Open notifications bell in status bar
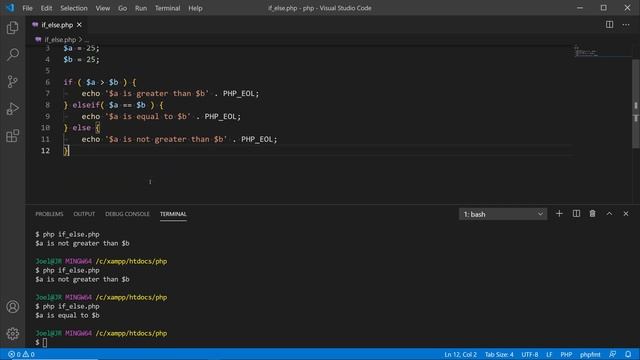640x360 pixels. [628, 354]
